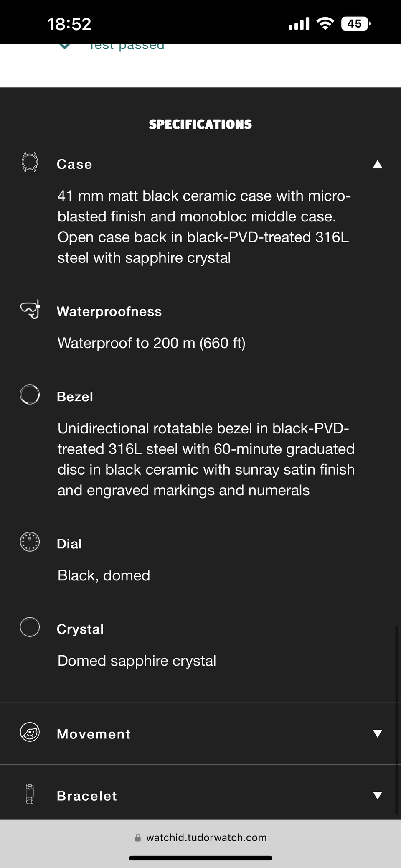Expand the Movement section arrow
Image resolution: width=401 pixels, height=868 pixels.
pos(377,733)
